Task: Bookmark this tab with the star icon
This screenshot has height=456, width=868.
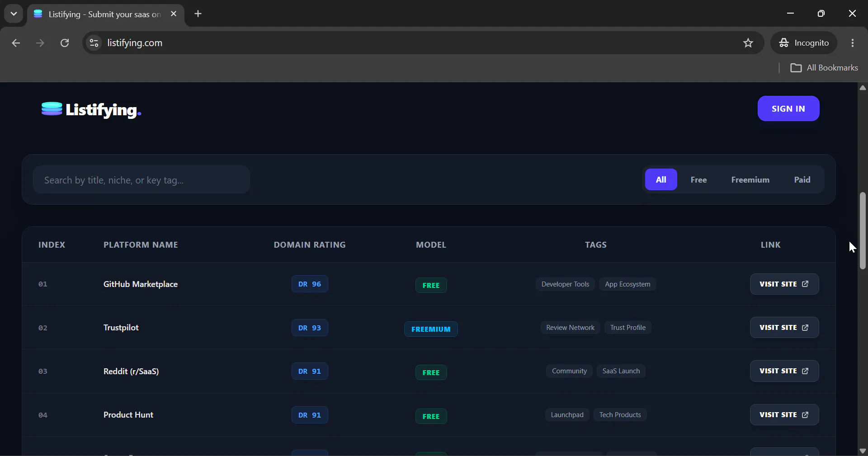Action: coord(748,43)
